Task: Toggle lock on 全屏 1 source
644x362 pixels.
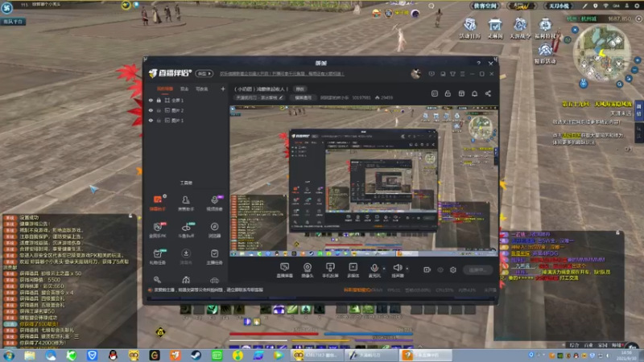Action: [x=159, y=100]
